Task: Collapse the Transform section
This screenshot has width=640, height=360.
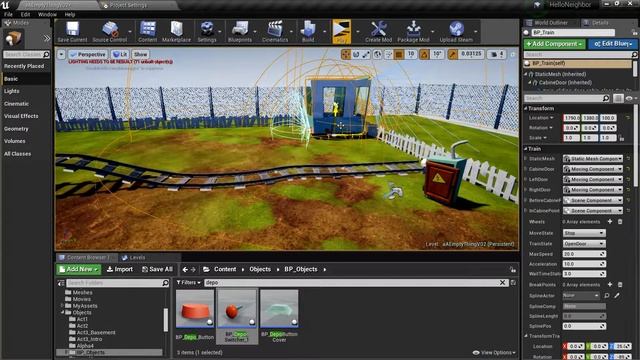Action: coord(526,108)
